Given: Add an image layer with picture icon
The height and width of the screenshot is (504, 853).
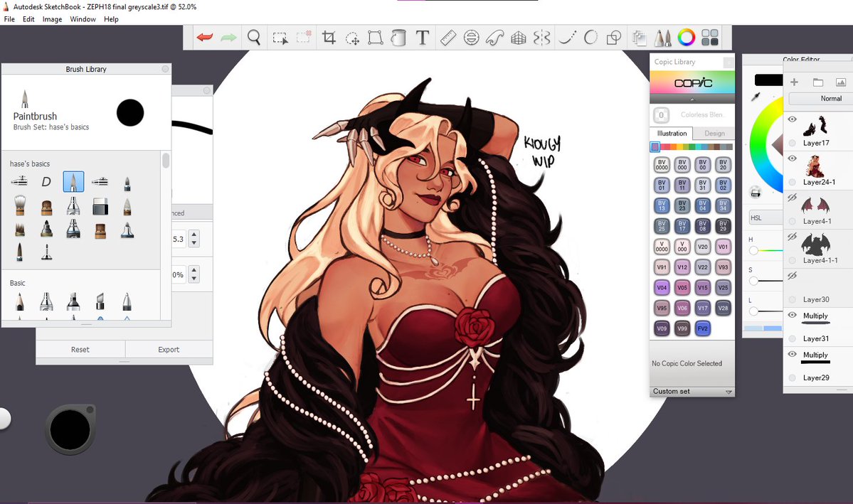Looking at the screenshot, I should click(840, 82).
